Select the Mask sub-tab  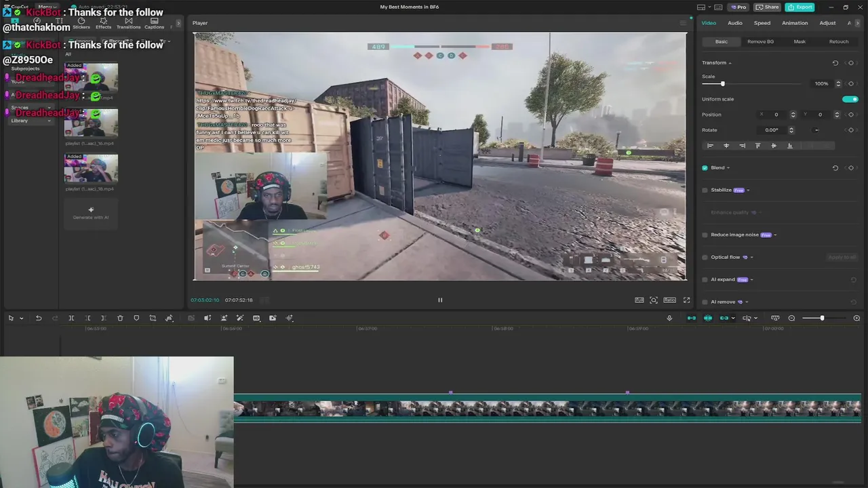pos(800,41)
